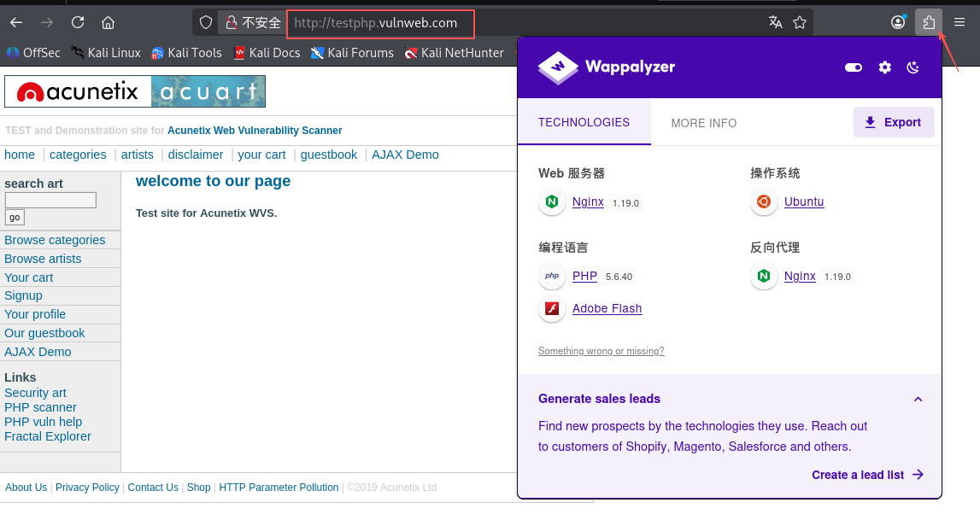Export the detected technologies
Viewport: 980px width, 514px height.
pos(894,122)
